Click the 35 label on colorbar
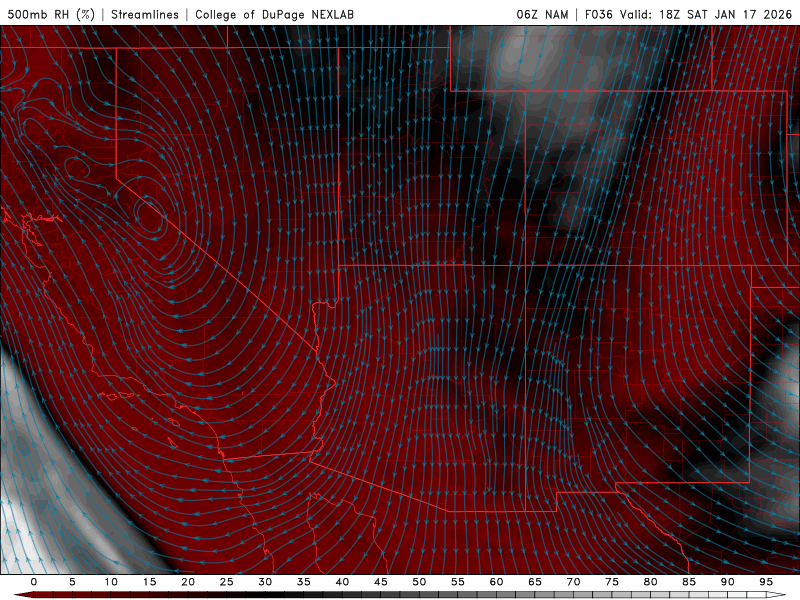Image resolution: width=800 pixels, height=600 pixels. click(304, 582)
